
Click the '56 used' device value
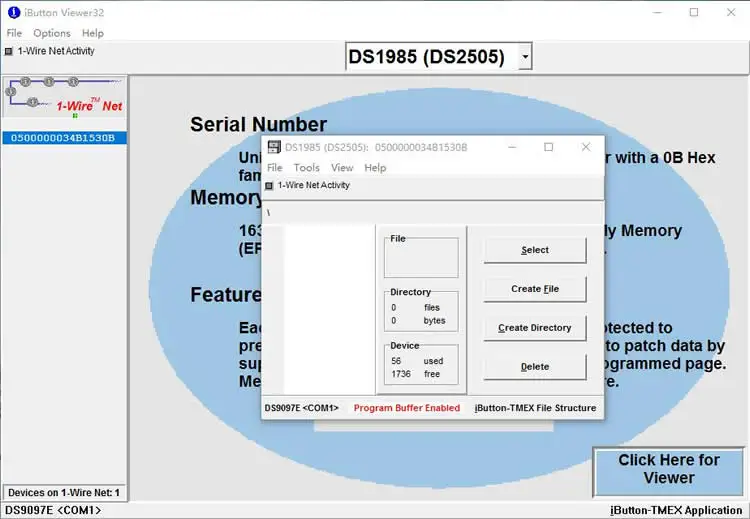point(417,361)
